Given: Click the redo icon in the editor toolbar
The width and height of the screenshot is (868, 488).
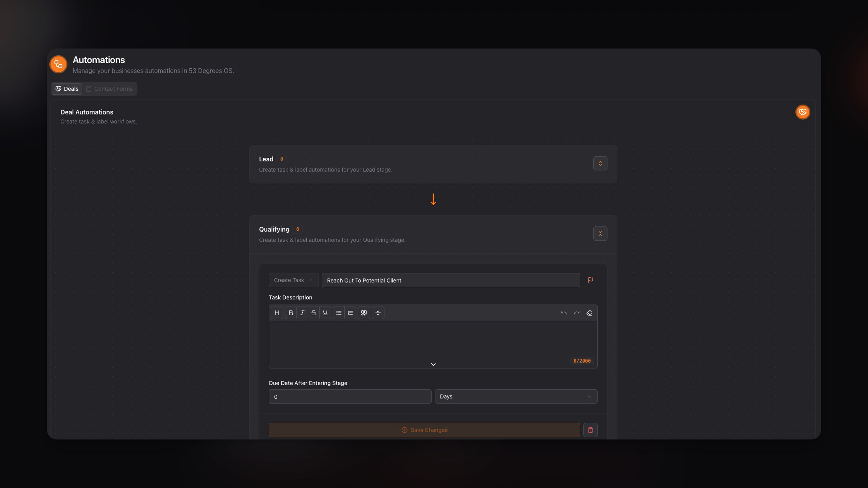Looking at the screenshot, I should (576, 312).
